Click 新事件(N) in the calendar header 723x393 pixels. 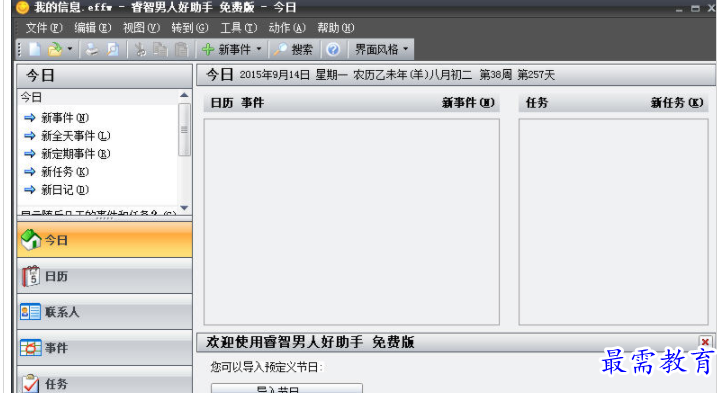(x=468, y=103)
